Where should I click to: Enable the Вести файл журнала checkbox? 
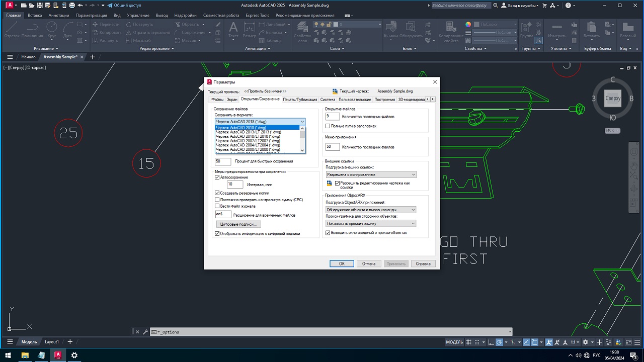[217, 206]
